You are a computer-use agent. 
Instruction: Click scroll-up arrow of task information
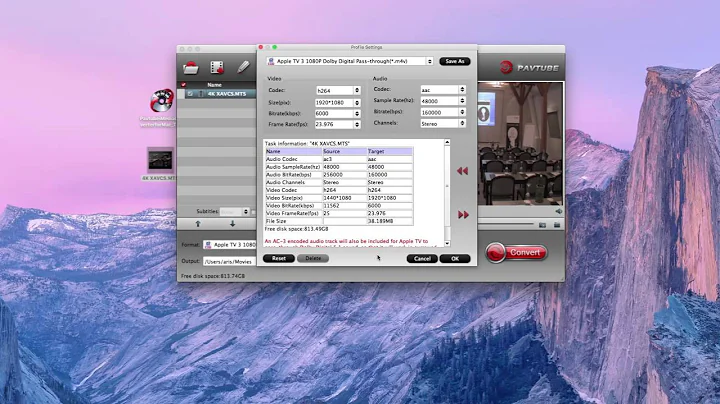point(447,143)
